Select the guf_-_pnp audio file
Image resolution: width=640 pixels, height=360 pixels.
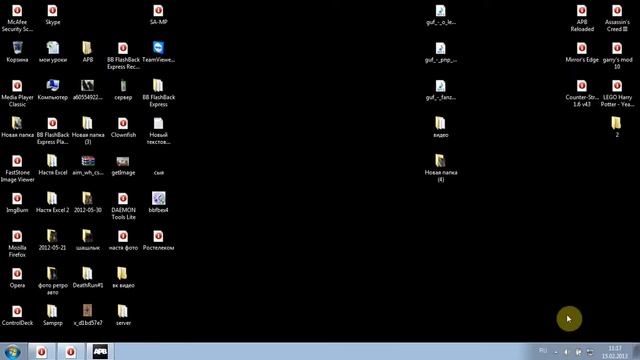coord(440,52)
